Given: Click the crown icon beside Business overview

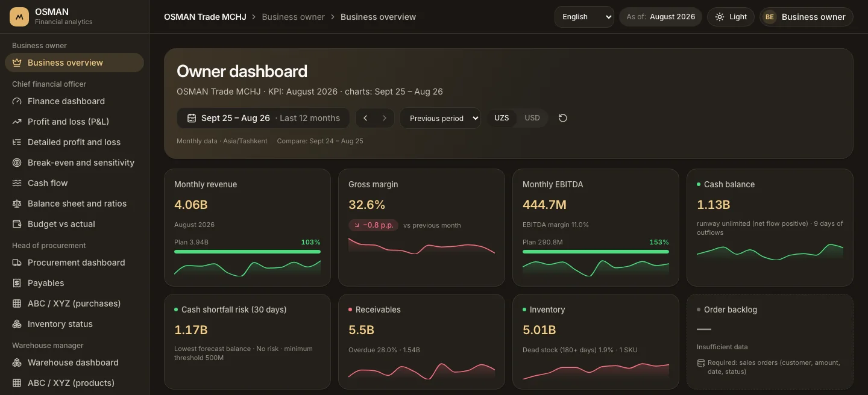Looking at the screenshot, I should [17, 63].
